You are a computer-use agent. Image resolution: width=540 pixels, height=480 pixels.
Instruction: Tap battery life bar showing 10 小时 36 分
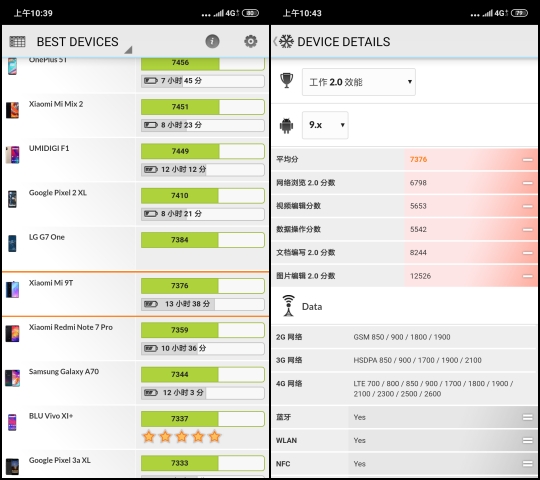pos(202,348)
